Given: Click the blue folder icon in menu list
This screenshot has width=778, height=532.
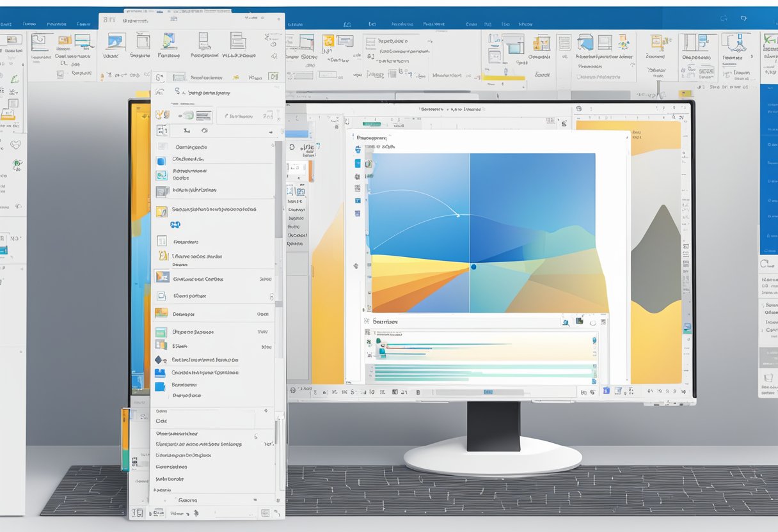Looking at the screenshot, I should [160, 373].
